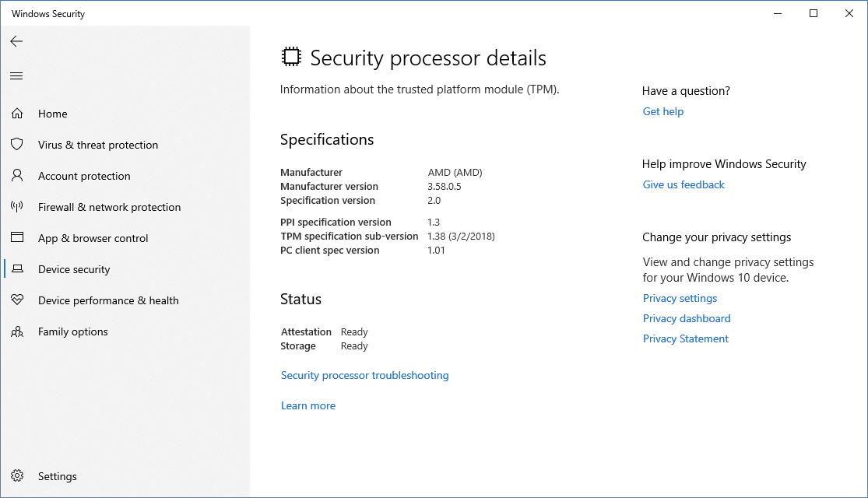This screenshot has height=498, width=868.
Task: Open the Home page
Action: [x=53, y=114]
